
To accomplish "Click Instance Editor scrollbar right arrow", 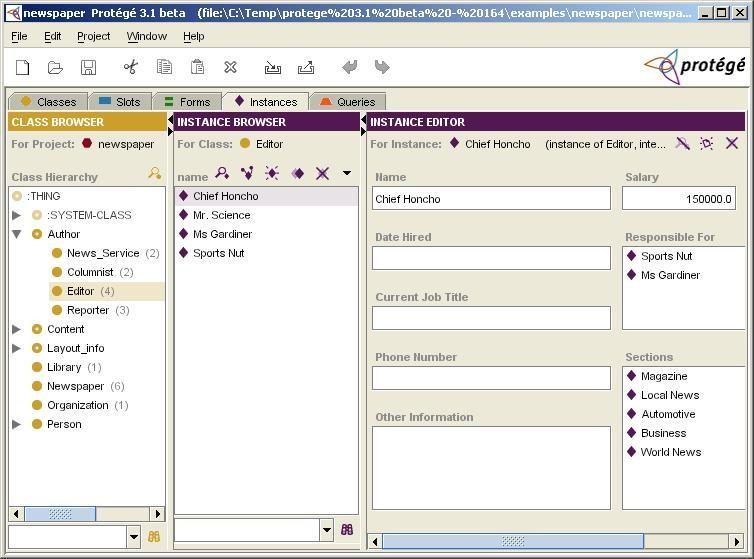I will (x=736, y=542).
